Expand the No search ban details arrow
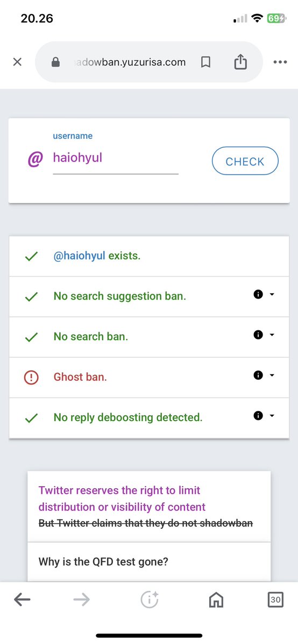Image resolution: width=298 pixels, height=644 pixels. tap(272, 335)
